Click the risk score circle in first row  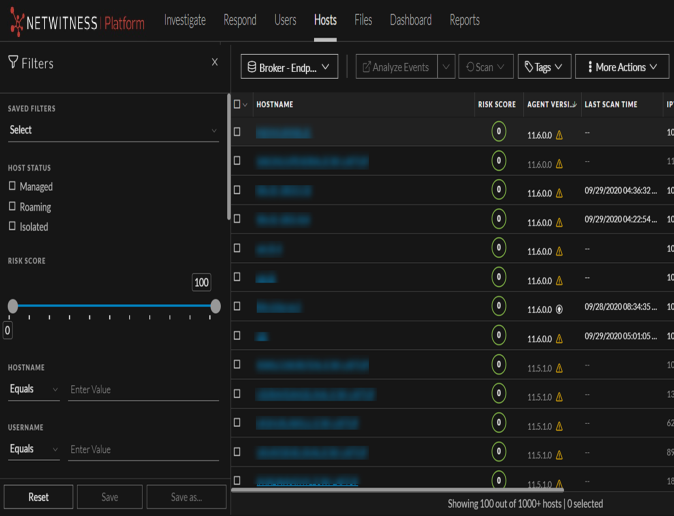498,132
